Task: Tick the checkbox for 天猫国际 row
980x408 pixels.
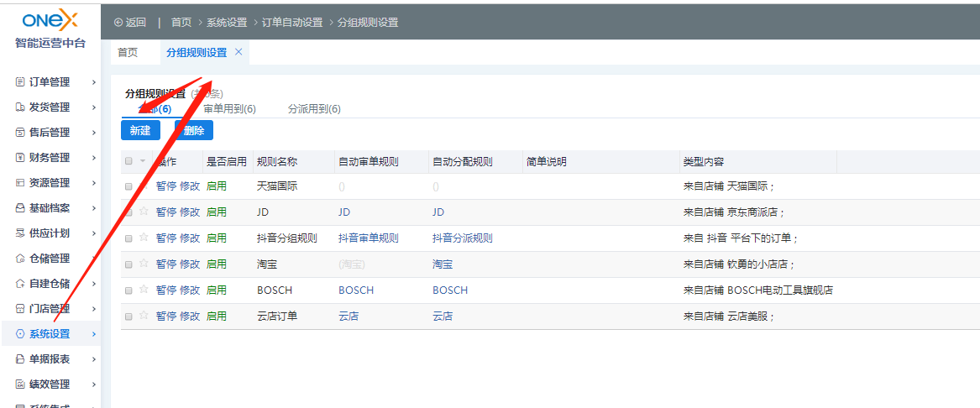Action: click(x=128, y=186)
